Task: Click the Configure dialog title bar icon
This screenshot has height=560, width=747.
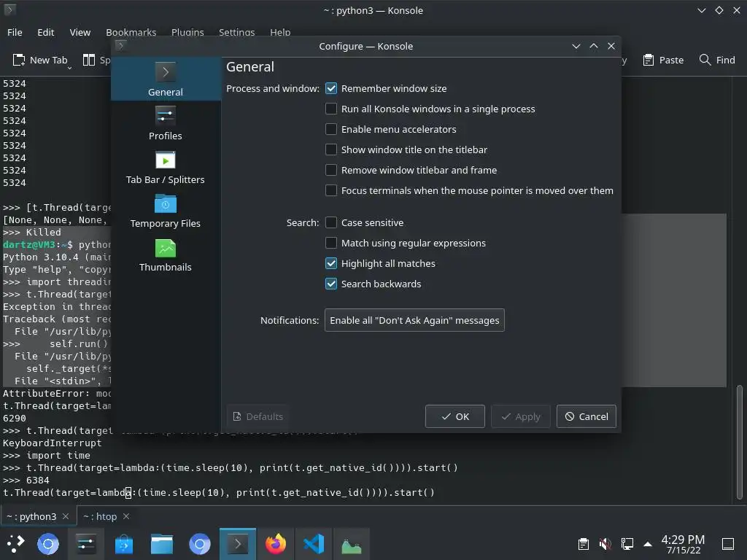Action: pyautogui.click(x=120, y=45)
